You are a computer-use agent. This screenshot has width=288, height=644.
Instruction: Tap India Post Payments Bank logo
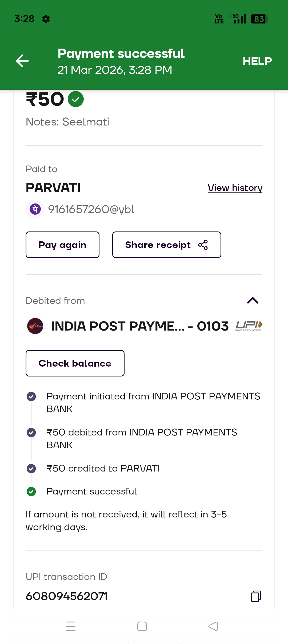click(35, 326)
